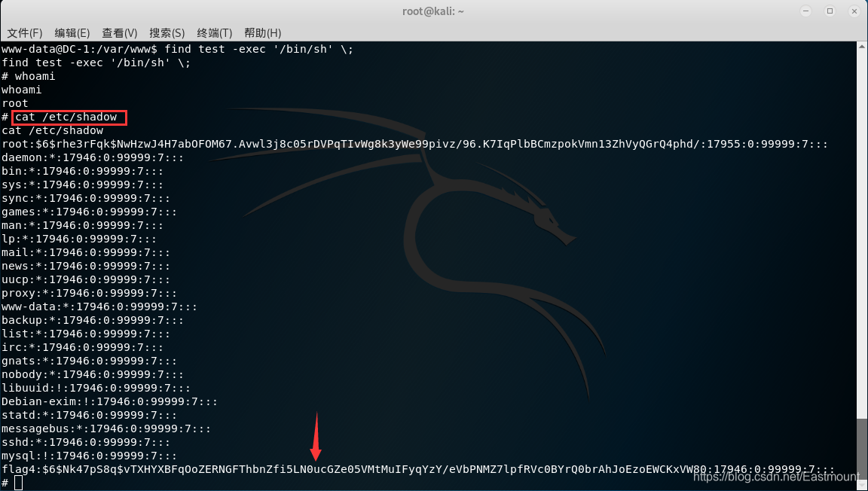Click the www-data@DC-1:/var/www$ prompt line
Screen dimensions: 868x491
point(177,49)
